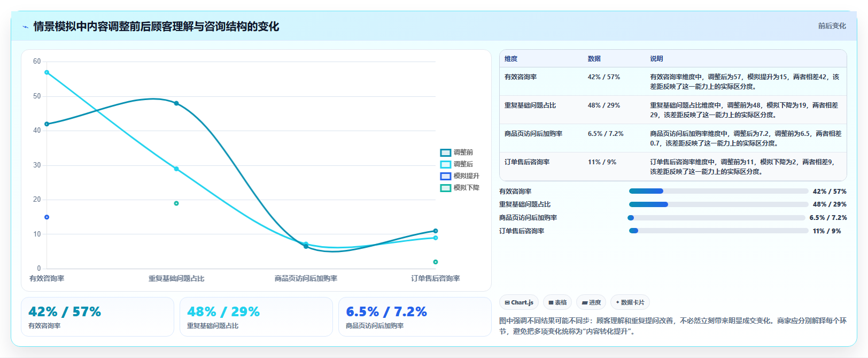Open the 6.5% / 7.2% KPI card
This screenshot has width=868, height=358.
tap(415, 317)
